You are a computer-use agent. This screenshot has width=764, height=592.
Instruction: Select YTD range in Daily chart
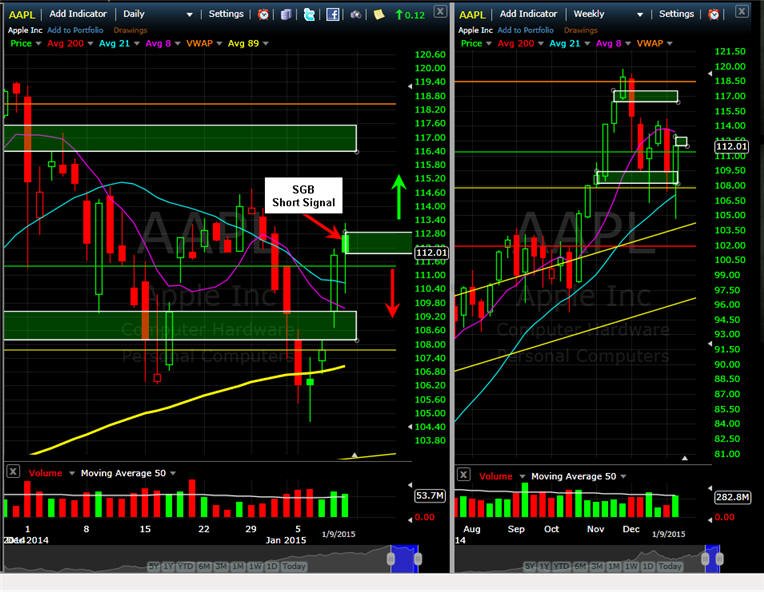(x=186, y=566)
